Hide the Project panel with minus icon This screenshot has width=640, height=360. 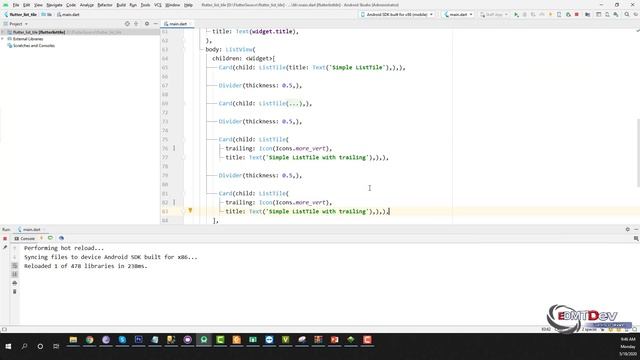(156, 24)
